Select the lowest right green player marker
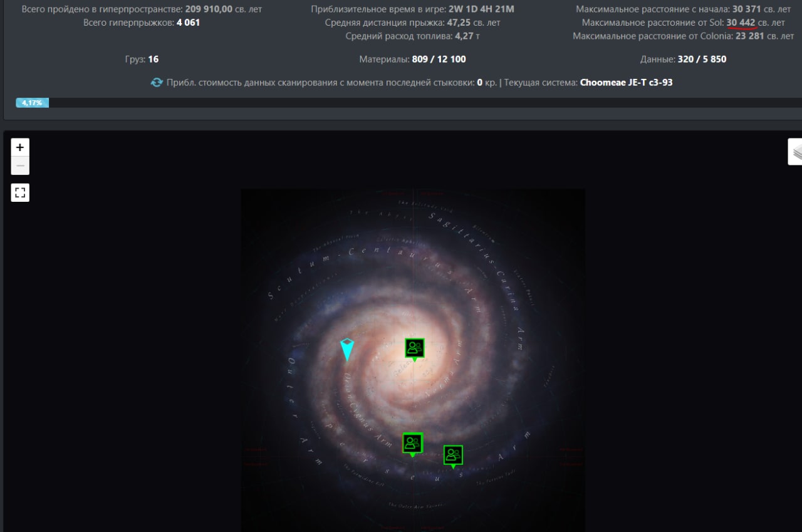The width and height of the screenshot is (802, 532). pyautogui.click(x=453, y=456)
